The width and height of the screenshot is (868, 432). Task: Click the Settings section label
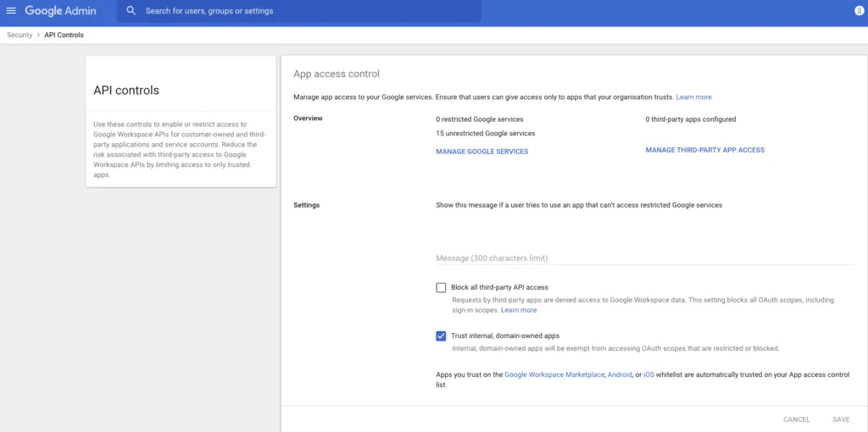pos(307,205)
